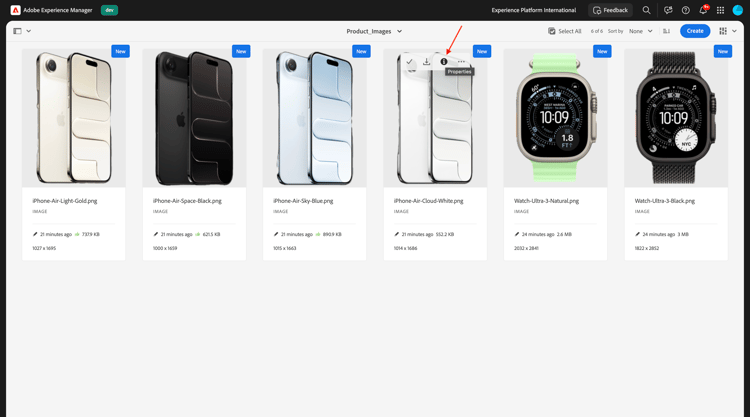Open the Watch-Ultra-3-Natural green band thumbnail

point(555,118)
